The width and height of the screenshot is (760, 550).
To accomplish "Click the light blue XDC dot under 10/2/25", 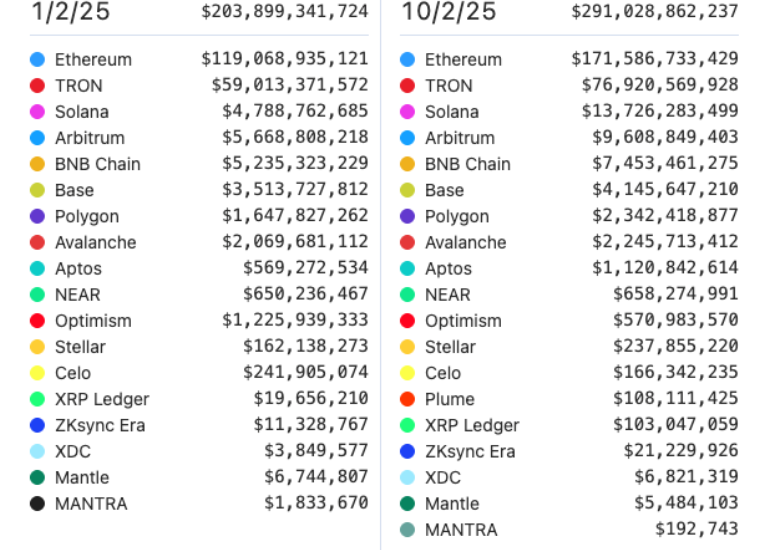I will [408, 477].
